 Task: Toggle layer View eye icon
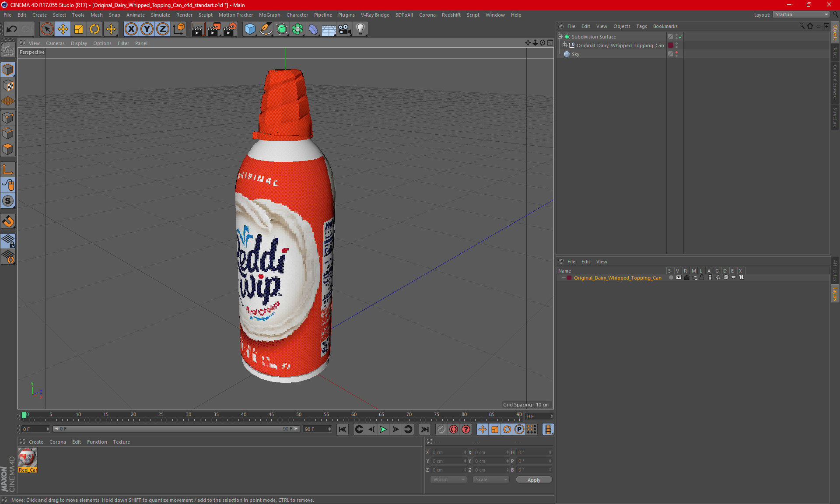[x=679, y=277]
